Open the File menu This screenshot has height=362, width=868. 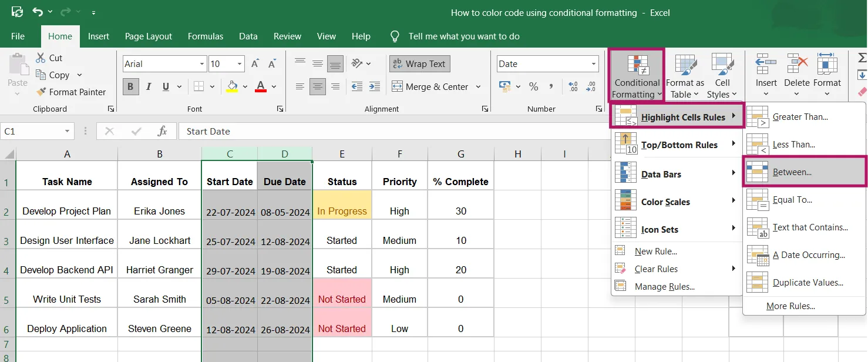[x=18, y=36]
